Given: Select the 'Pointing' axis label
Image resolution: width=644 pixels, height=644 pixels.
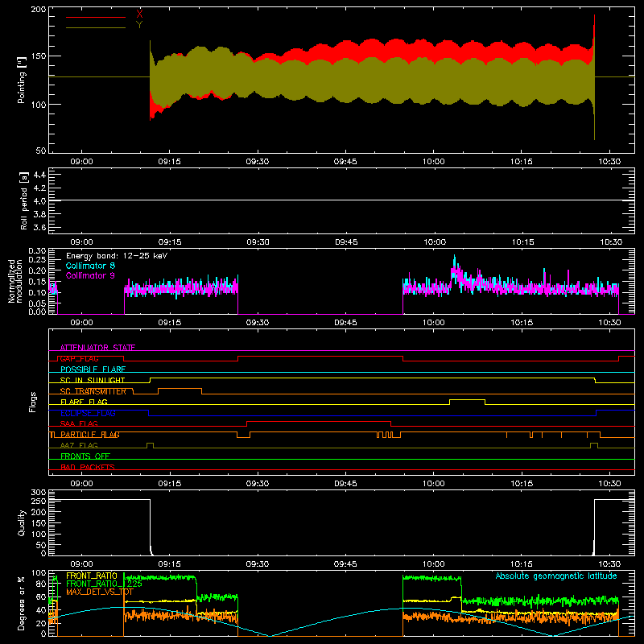Looking at the screenshot, I should pyautogui.click(x=22, y=81).
